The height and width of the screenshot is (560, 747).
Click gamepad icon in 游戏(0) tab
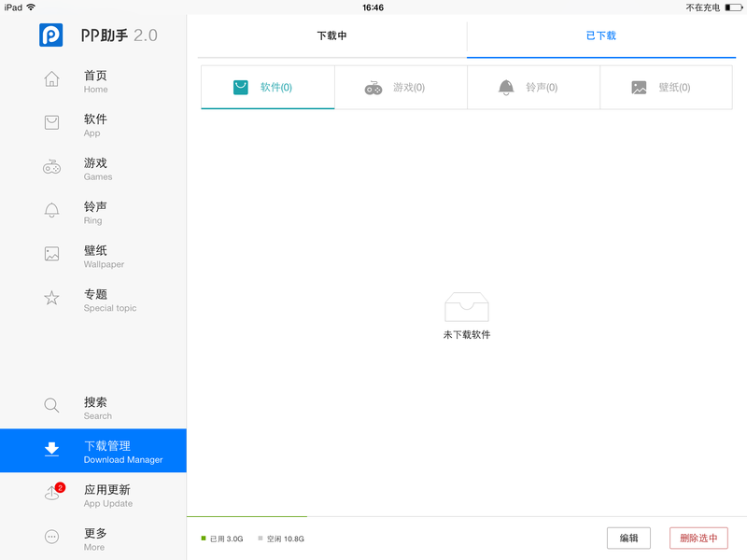click(x=373, y=88)
